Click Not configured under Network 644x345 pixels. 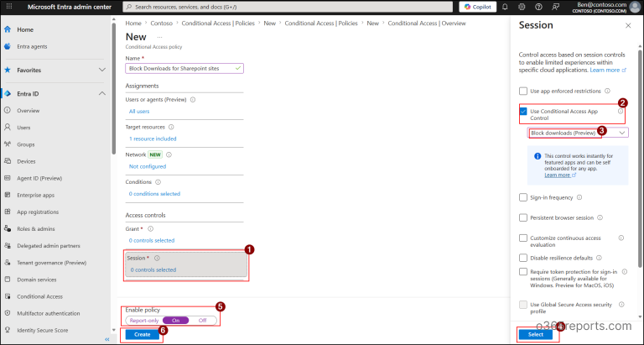click(148, 166)
